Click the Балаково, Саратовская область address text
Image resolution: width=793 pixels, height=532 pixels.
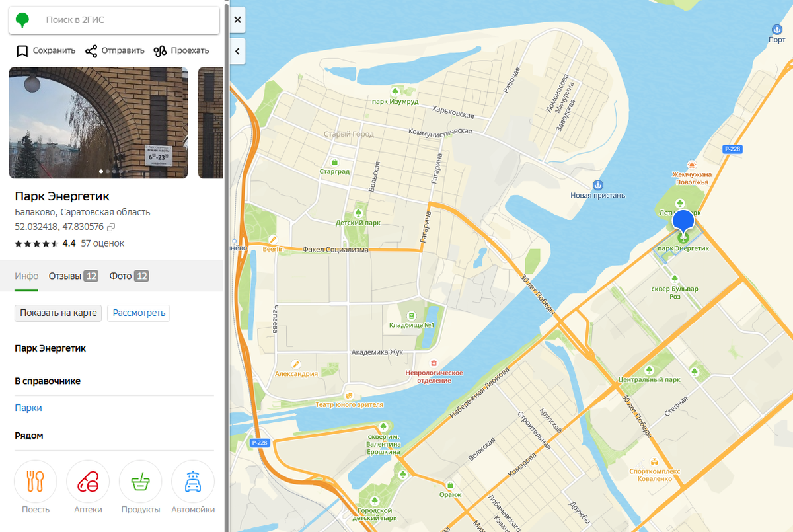pos(83,212)
